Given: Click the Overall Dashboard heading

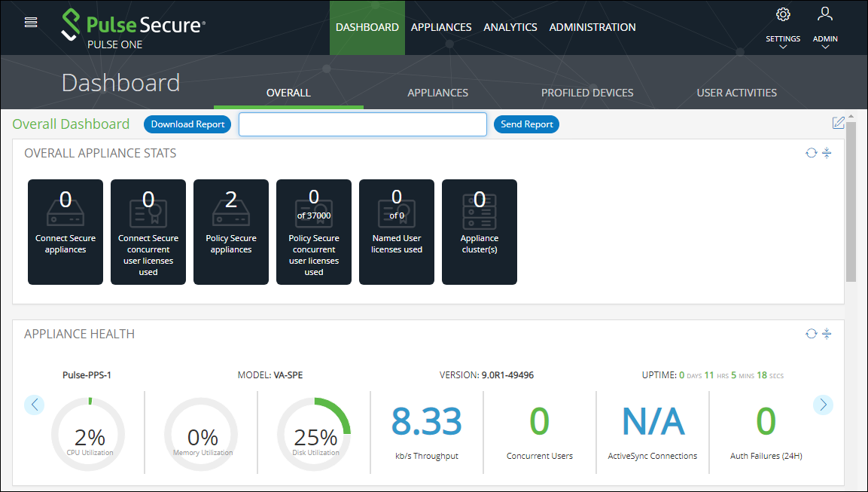Looking at the screenshot, I should click(x=71, y=124).
